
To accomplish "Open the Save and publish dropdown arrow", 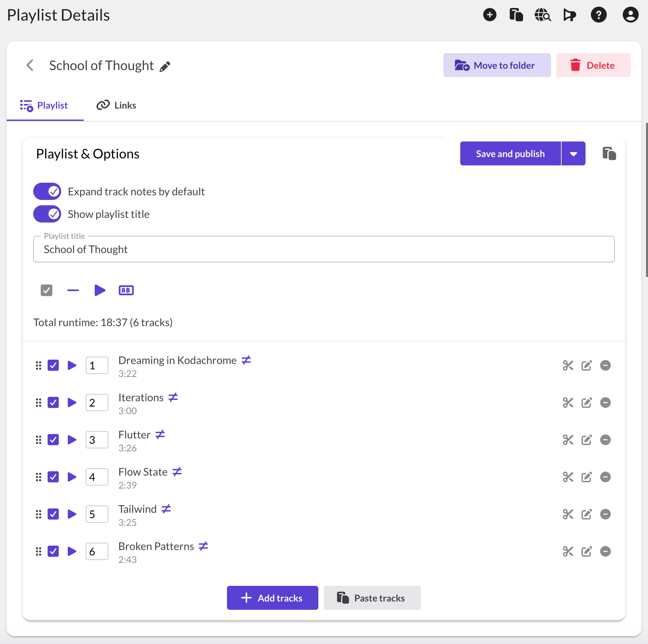I will click(x=573, y=153).
